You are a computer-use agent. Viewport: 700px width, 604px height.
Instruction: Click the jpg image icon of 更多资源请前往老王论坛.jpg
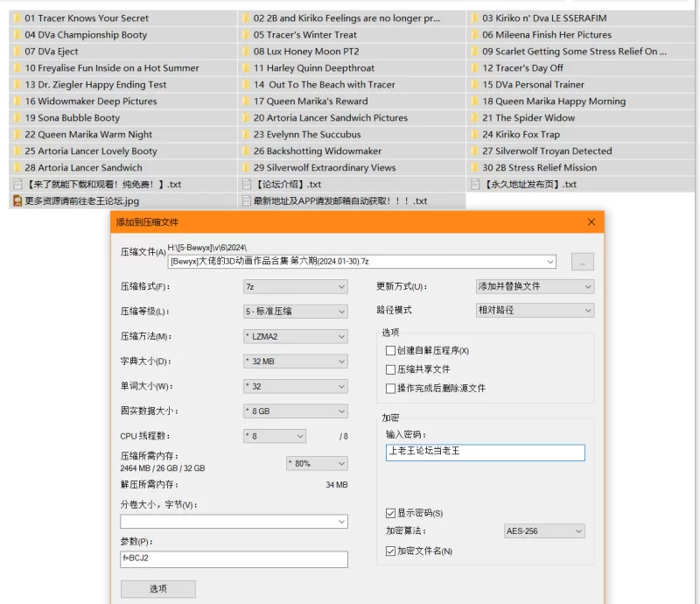point(17,201)
